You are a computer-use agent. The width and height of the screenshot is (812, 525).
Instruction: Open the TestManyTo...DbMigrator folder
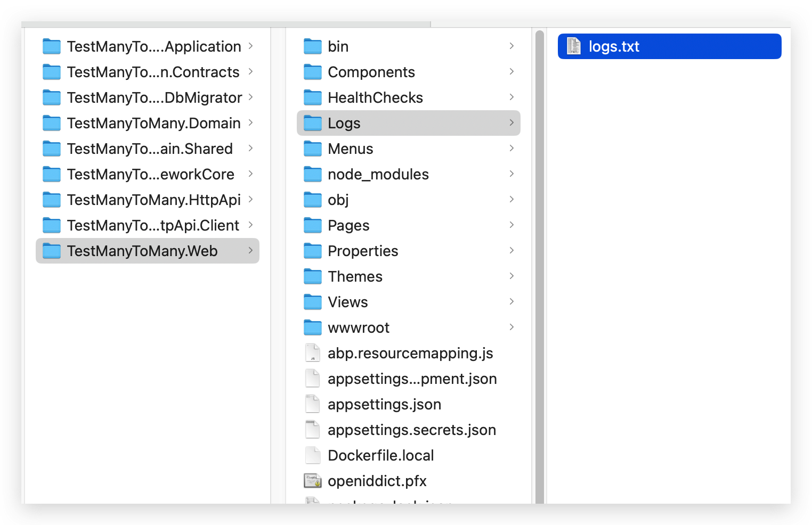click(x=154, y=97)
